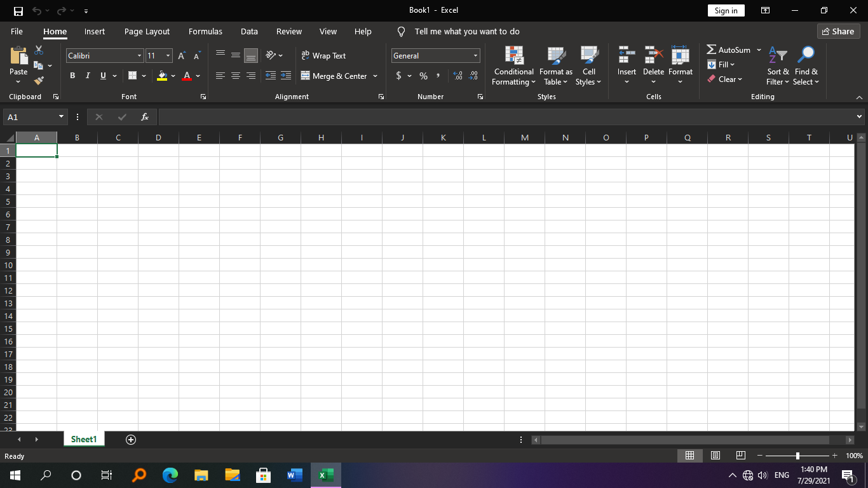Apply Middle Align icon
This screenshot has width=868, height=488.
coord(236,55)
